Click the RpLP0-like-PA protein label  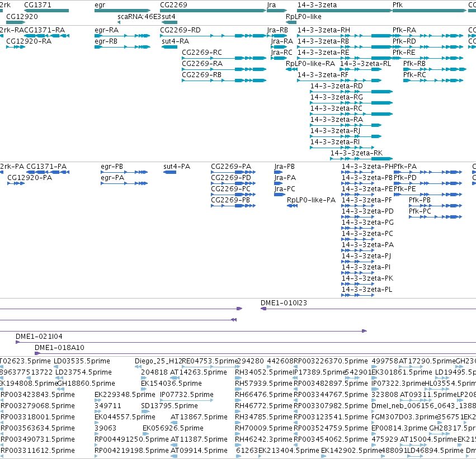pyautogui.click(x=311, y=200)
